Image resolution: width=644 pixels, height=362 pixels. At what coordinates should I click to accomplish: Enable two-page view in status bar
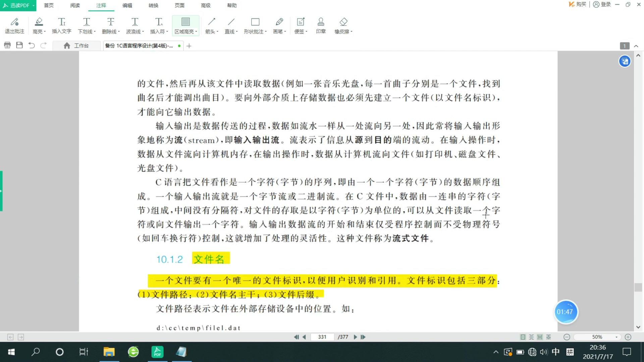point(531,337)
